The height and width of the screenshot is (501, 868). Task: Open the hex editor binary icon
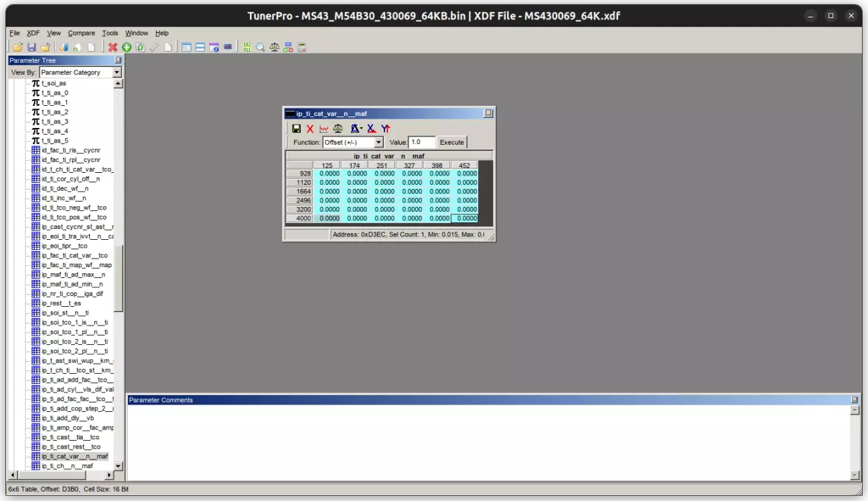point(246,47)
